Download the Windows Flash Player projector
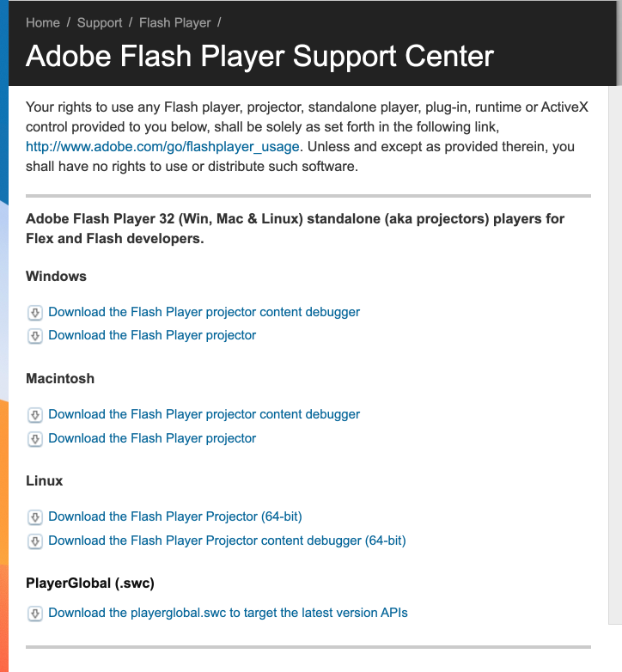The image size is (622, 672). tap(152, 335)
